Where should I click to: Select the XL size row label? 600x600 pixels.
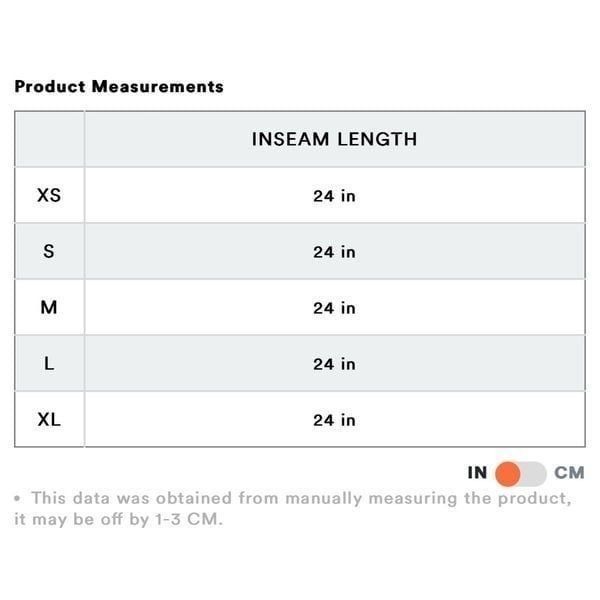[49, 419]
